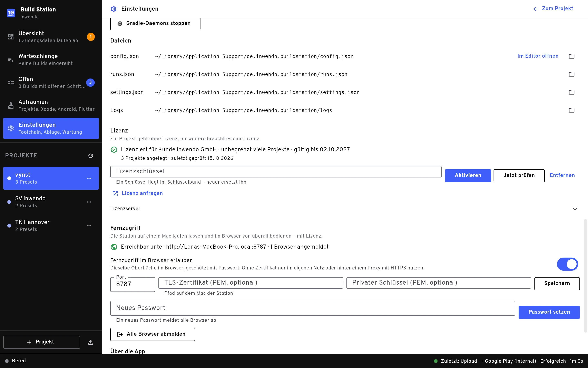Click Jetzt prüfen button
This screenshot has width=588, height=368.
coord(519,175)
